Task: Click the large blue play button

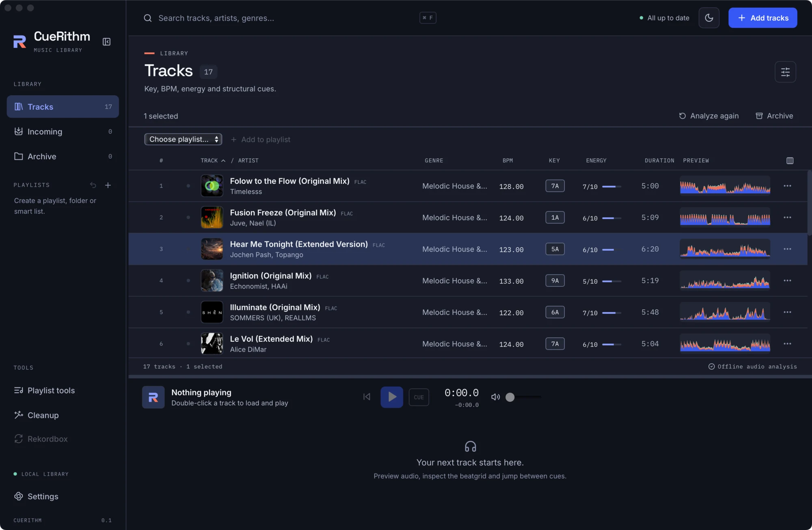Action: (392, 397)
